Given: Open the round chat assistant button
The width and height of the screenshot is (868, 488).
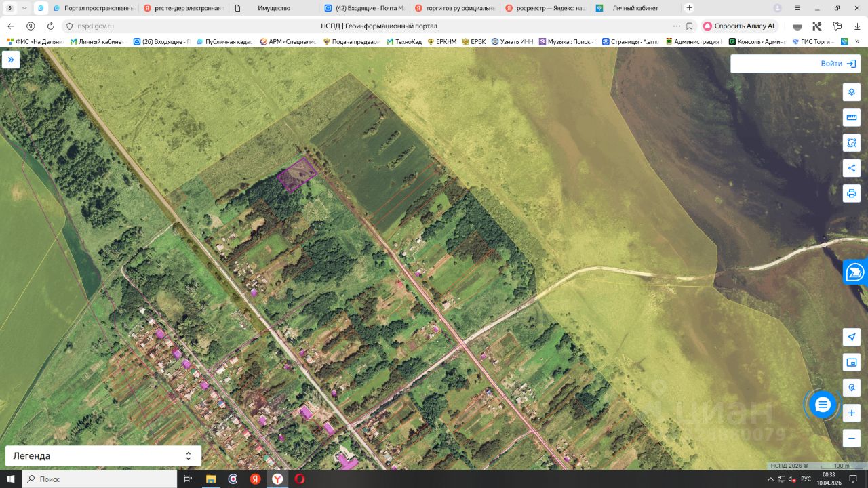Looking at the screenshot, I should 823,405.
